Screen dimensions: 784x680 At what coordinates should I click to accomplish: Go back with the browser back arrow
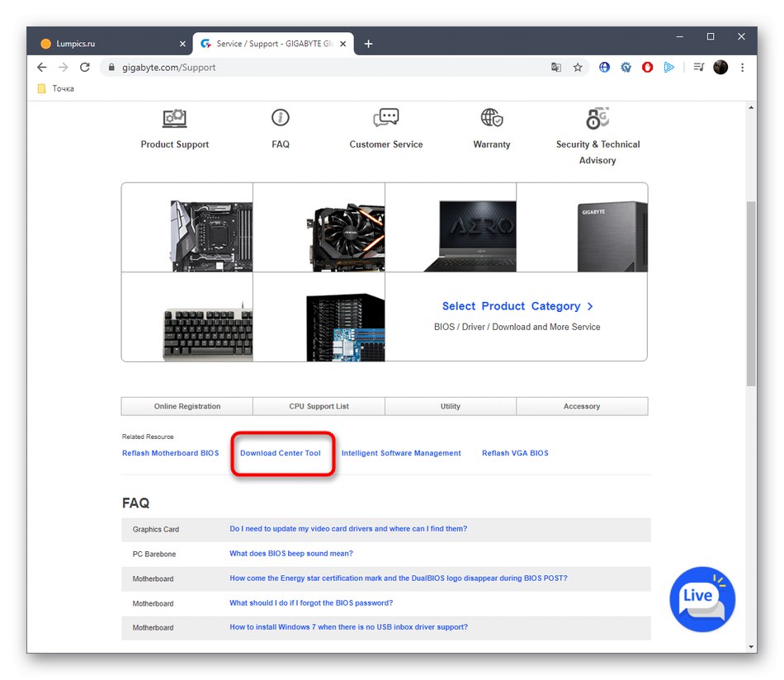tap(42, 67)
